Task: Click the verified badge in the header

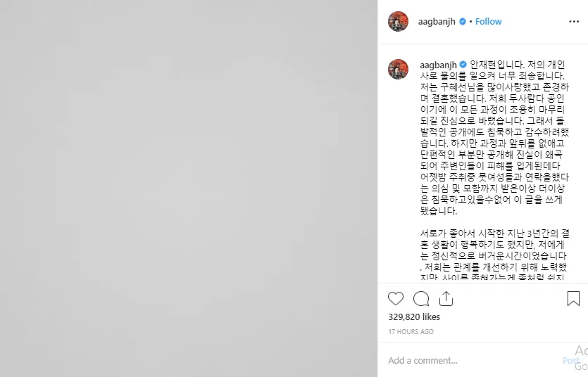Action: [463, 21]
